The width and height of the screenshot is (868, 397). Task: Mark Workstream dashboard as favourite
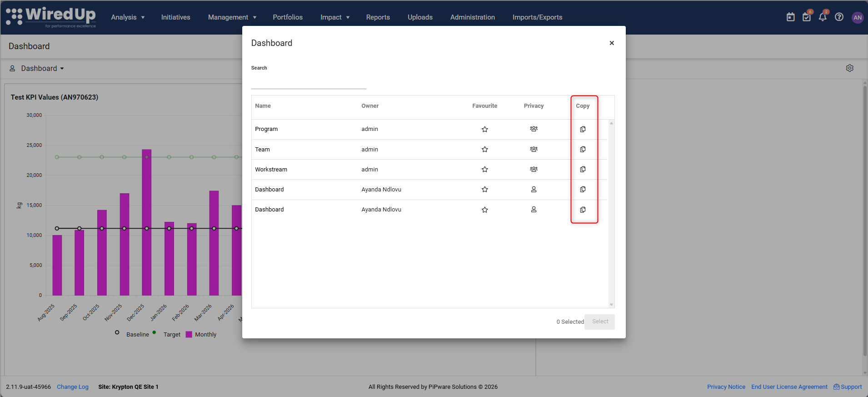pyautogui.click(x=485, y=169)
